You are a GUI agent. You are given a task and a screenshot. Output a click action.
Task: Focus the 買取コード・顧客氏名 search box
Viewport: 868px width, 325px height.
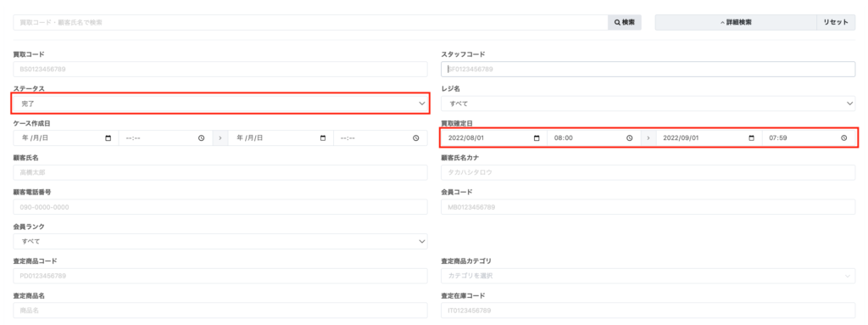tap(310, 22)
